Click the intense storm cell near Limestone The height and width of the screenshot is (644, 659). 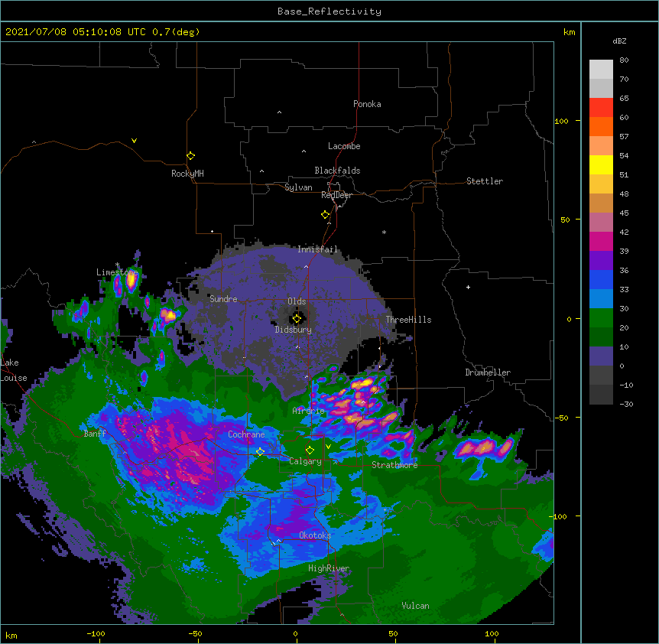pos(131,281)
